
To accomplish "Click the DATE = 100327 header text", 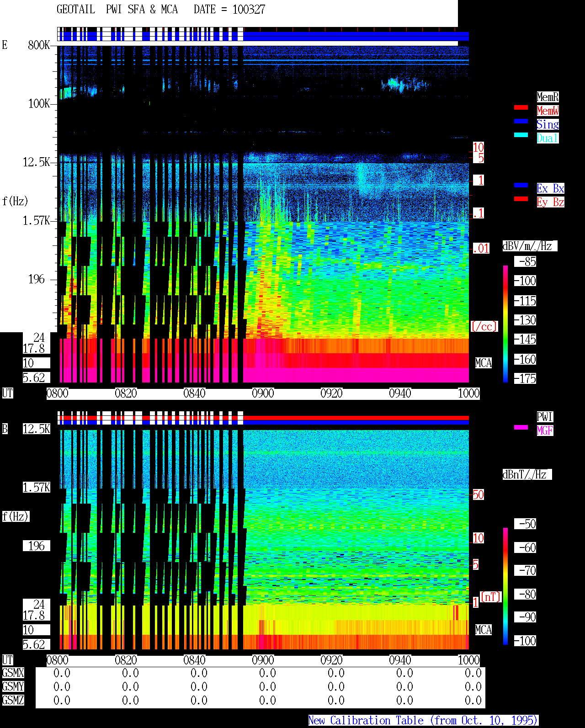I will 229,10.
